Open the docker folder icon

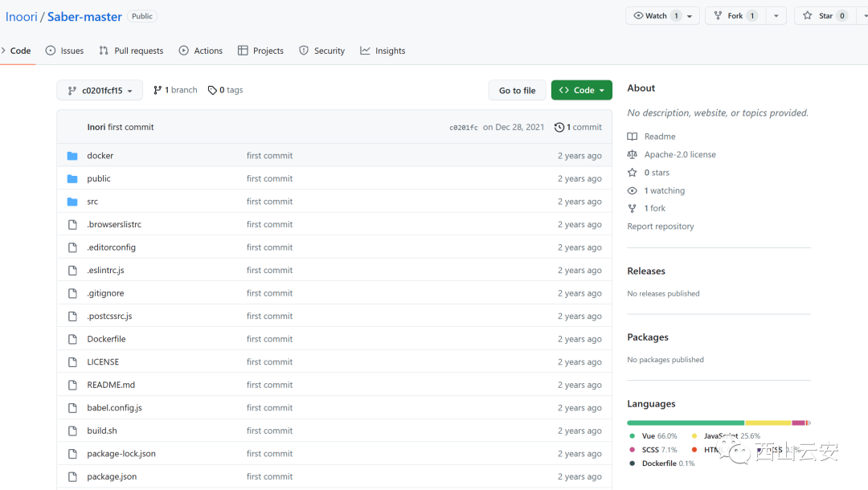point(72,156)
